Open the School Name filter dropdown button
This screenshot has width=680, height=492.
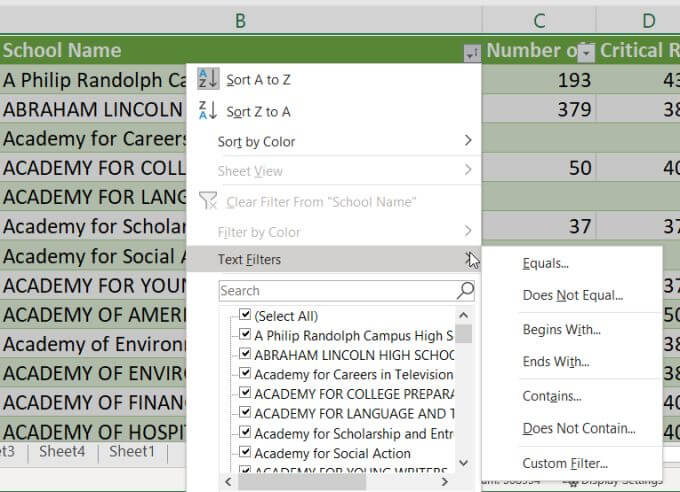point(471,52)
